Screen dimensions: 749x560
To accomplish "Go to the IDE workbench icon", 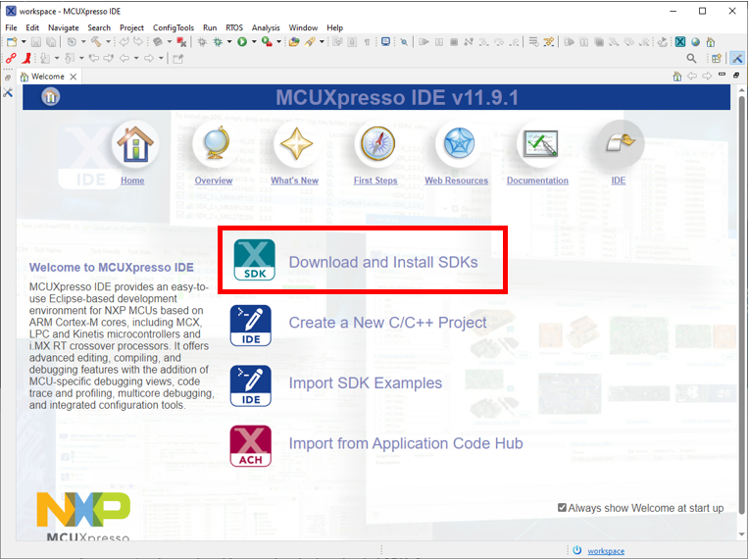I will coord(619,147).
